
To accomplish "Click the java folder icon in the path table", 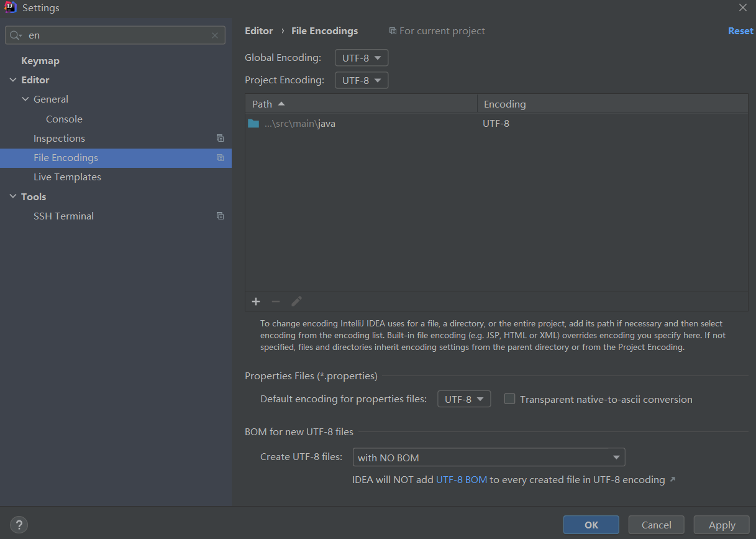I will (x=253, y=123).
